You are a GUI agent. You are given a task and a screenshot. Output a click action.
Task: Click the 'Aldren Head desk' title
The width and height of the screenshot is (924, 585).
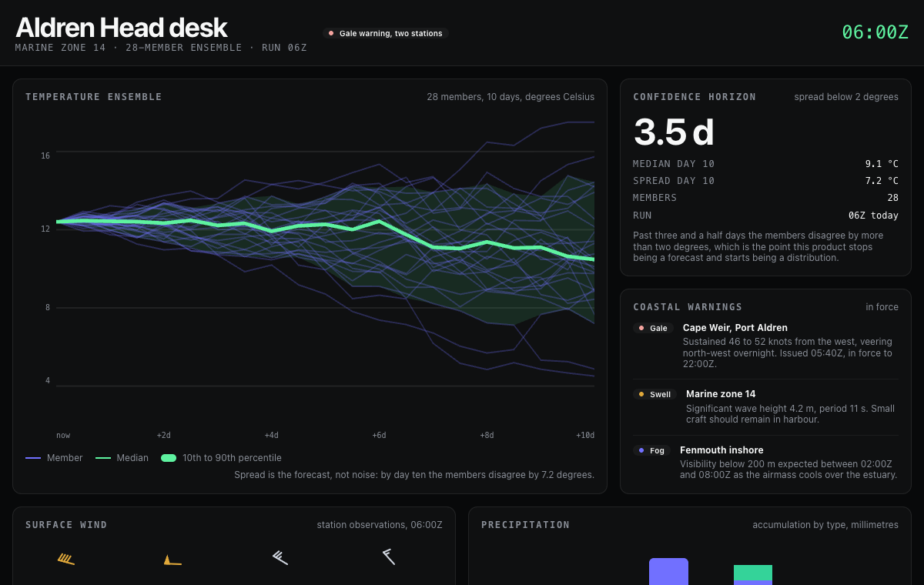[x=122, y=28]
